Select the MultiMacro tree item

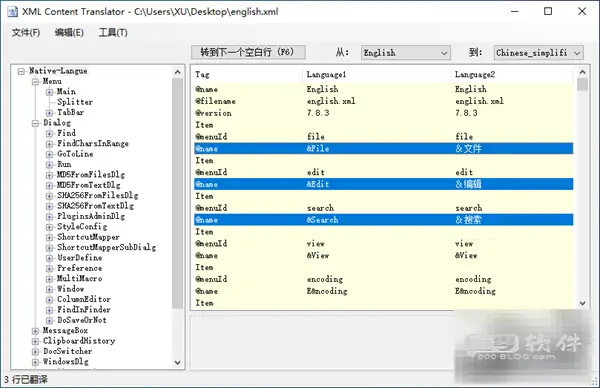click(80, 279)
